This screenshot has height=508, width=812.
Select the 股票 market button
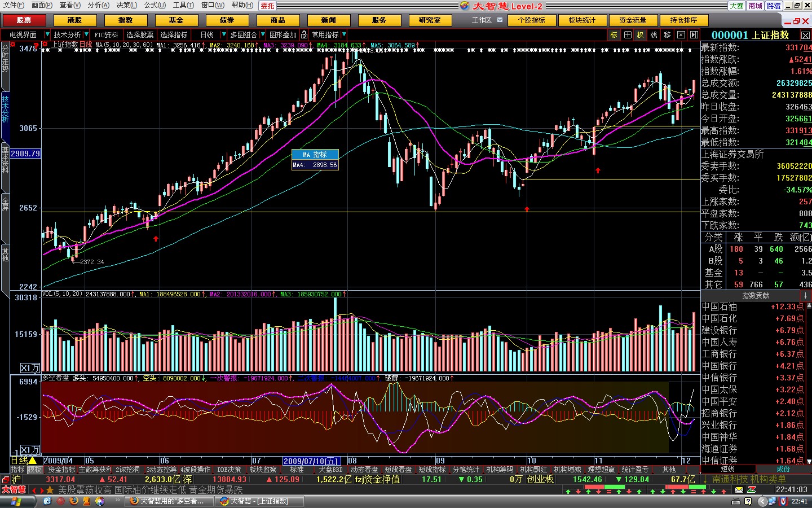[24, 20]
